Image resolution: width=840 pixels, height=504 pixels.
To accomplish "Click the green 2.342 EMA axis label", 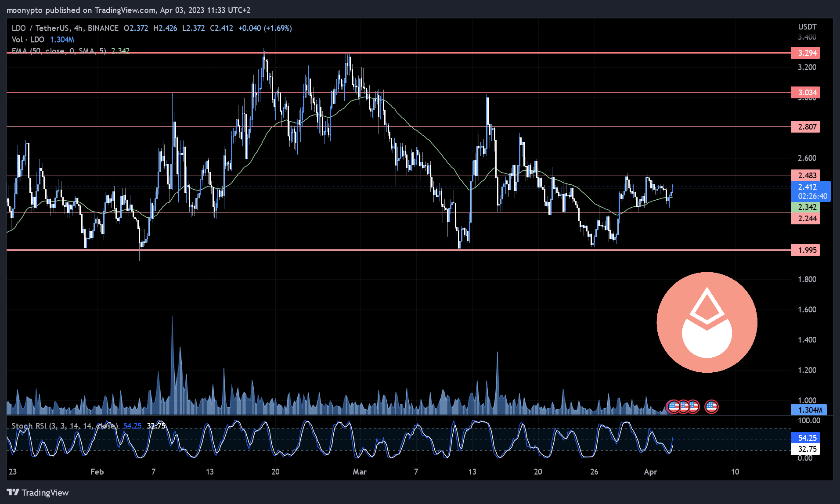I will tap(806, 207).
